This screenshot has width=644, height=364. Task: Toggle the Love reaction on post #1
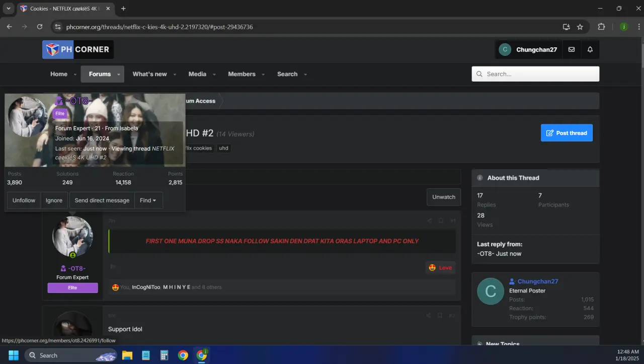pyautogui.click(x=440, y=267)
